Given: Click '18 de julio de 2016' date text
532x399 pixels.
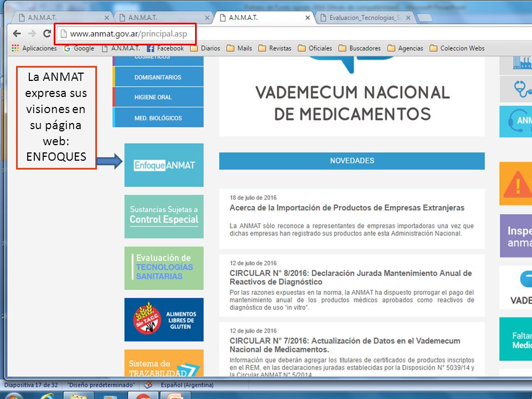Looking at the screenshot, I should (253, 198).
